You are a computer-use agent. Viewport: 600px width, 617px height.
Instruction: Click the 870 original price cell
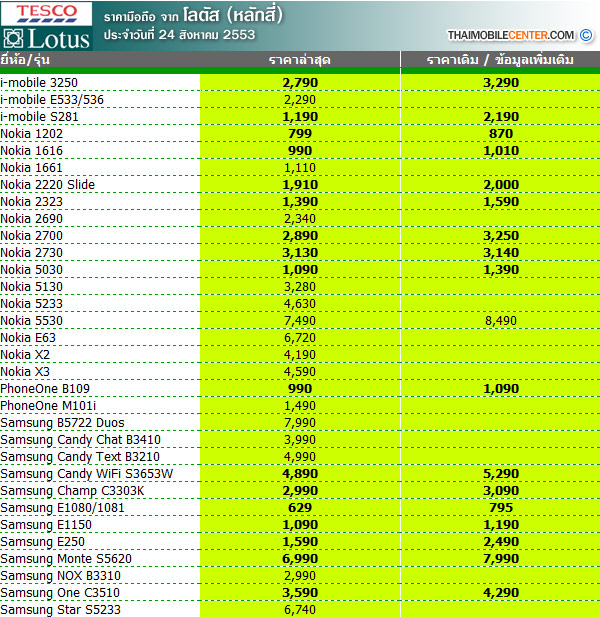(x=501, y=134)
